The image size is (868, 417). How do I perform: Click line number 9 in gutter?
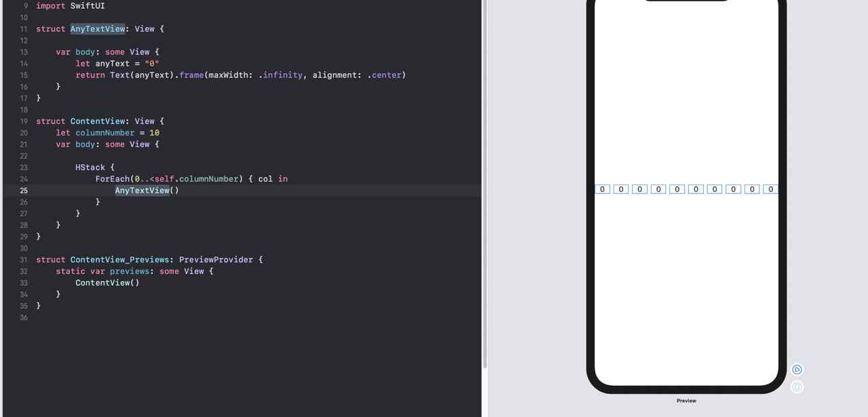[x=26, y=5]
